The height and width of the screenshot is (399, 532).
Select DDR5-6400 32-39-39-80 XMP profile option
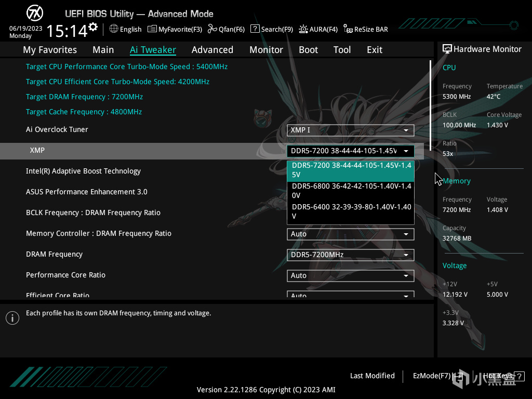click(351, 211)
